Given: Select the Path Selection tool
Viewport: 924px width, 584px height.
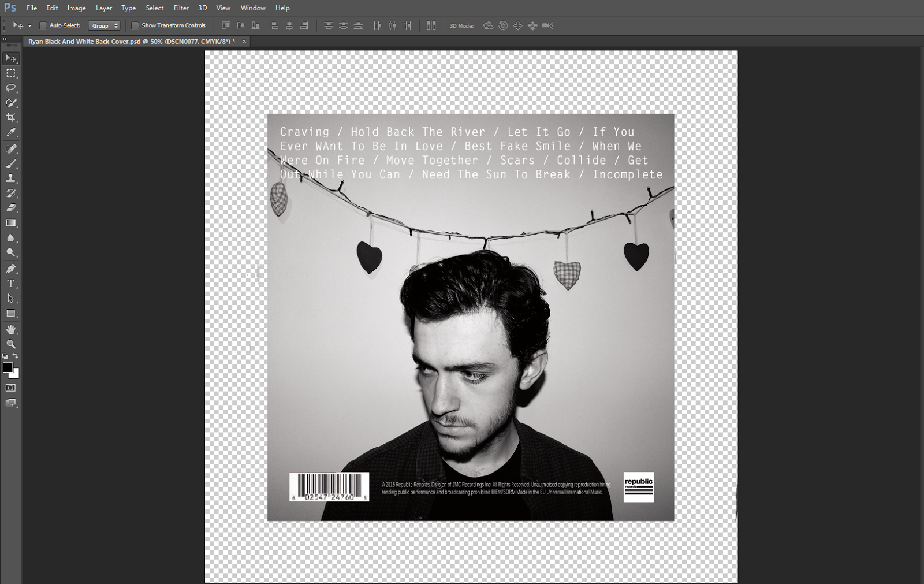Looking at the screenshot, I should click(11, 299).
